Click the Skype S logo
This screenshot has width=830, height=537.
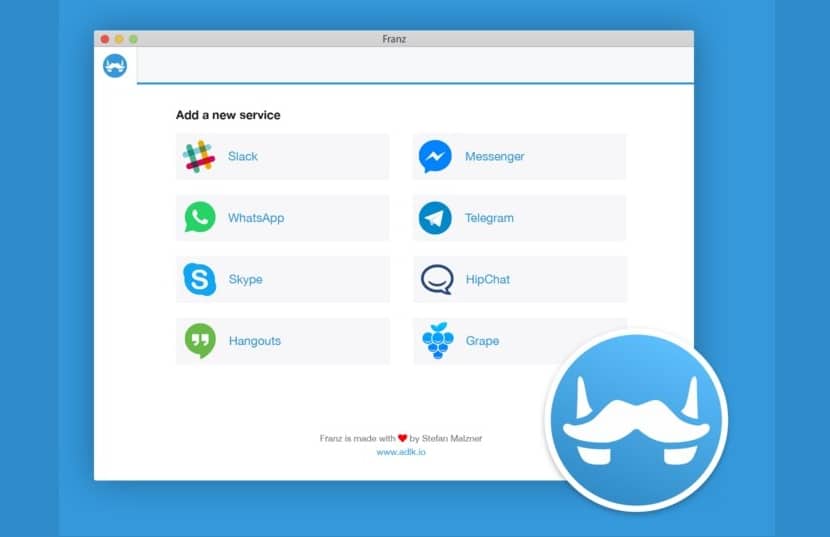point(200,279)
